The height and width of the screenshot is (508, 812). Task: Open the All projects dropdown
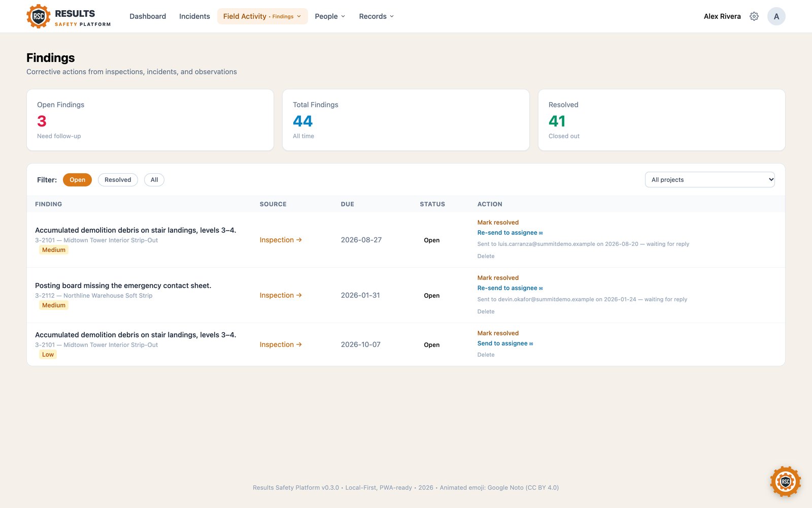pos(709,180)
